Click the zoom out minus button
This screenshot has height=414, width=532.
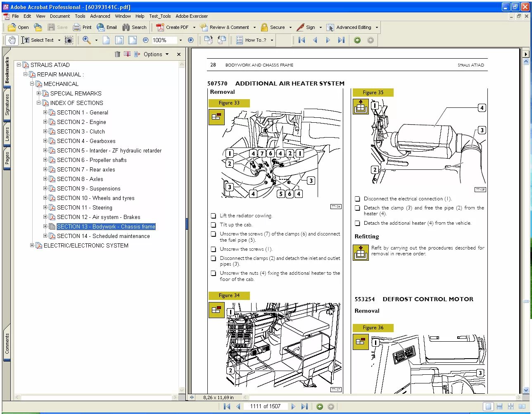tap(145, 40)
